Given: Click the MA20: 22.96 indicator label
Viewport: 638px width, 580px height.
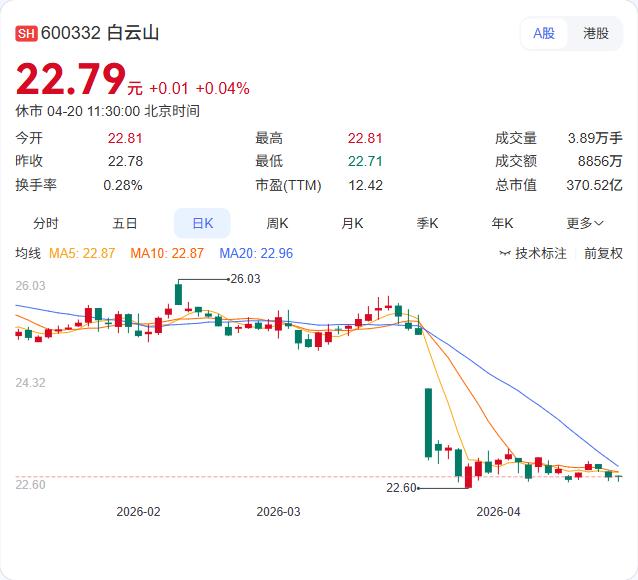Looking at the screenshot, I should pos(256,253).
